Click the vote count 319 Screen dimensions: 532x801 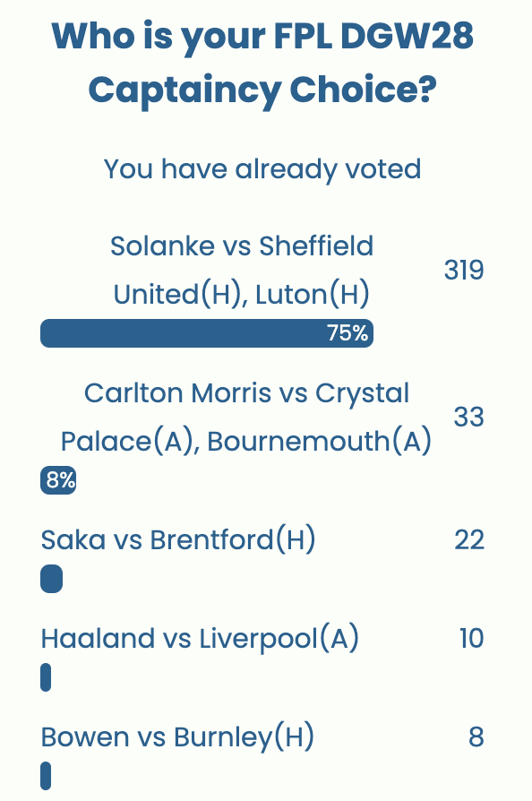pyautogui.click(x=464, y=270)
